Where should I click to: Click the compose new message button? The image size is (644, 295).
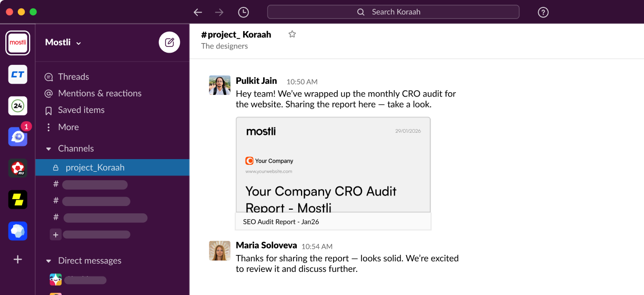pyautogui.click(x=169, y=43)
